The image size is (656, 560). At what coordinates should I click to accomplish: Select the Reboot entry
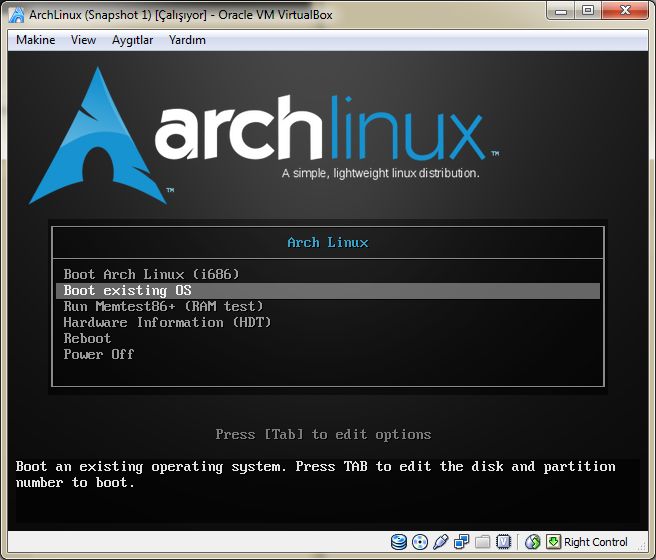[x=328, y=338]
